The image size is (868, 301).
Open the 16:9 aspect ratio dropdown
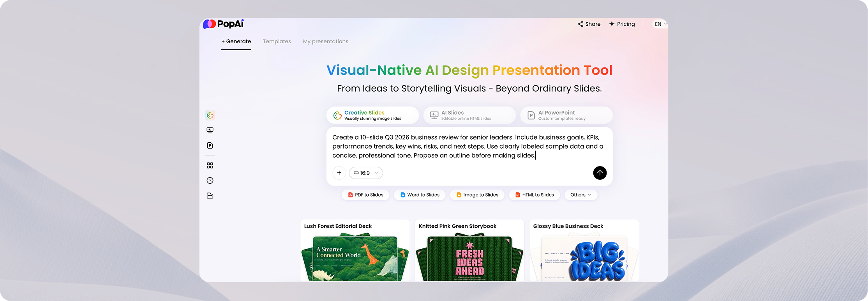pyautogui.click(x=366, y=173)
